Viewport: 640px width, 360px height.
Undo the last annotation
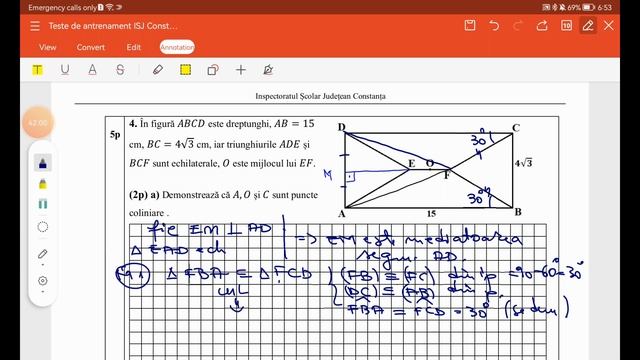point(494,26)
